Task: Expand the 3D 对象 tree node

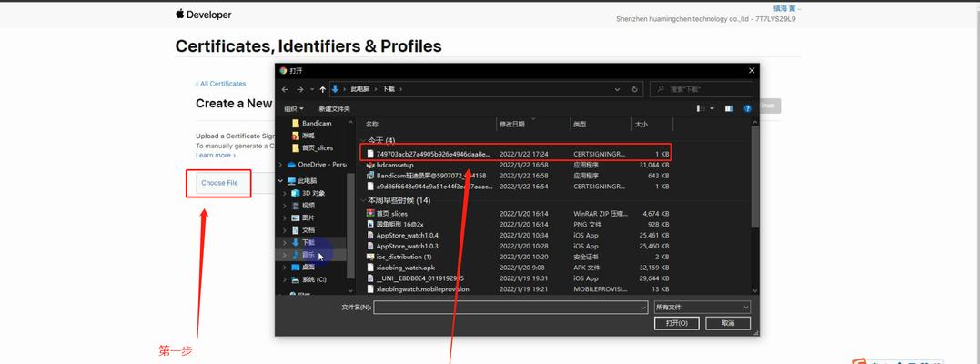Action: [x=285, y=193]
